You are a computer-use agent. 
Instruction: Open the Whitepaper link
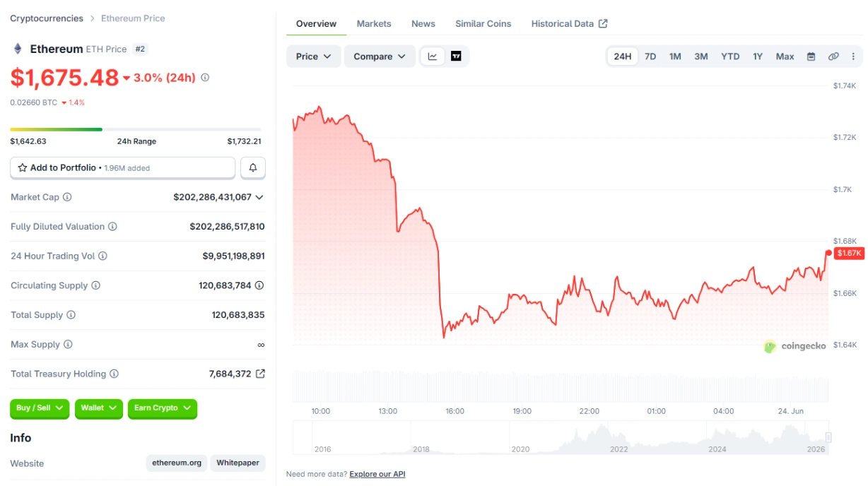237,463
